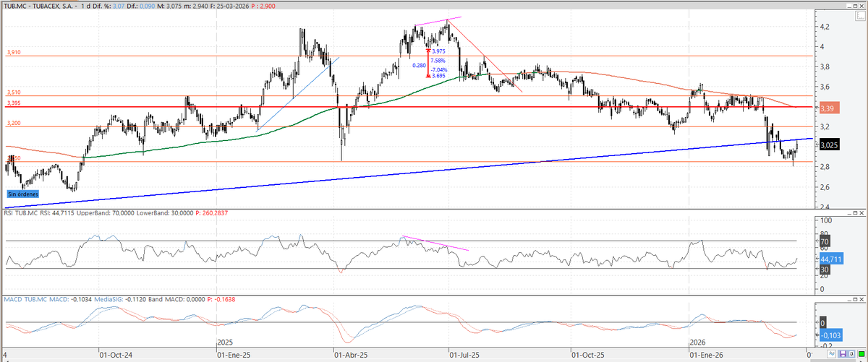This screenshot has width=868, height=362.
Task: Select the 3,200 horizontal level label
Action: pos(13,124)
